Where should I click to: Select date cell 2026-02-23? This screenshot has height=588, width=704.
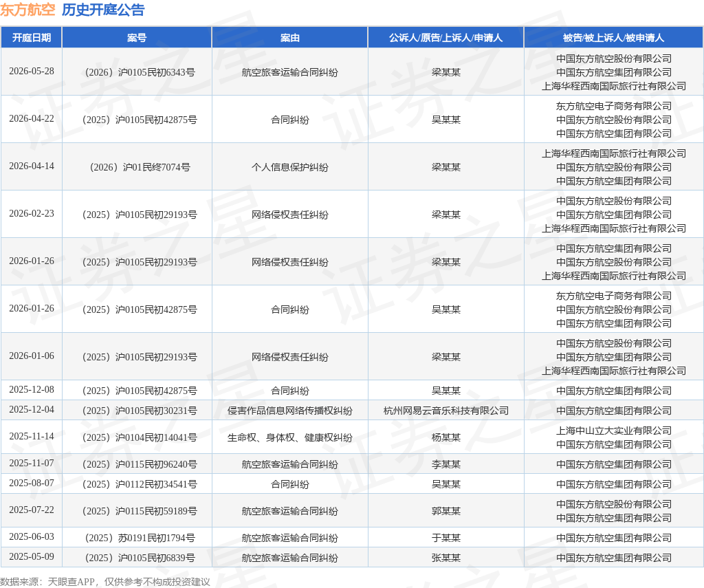[32, 213]
